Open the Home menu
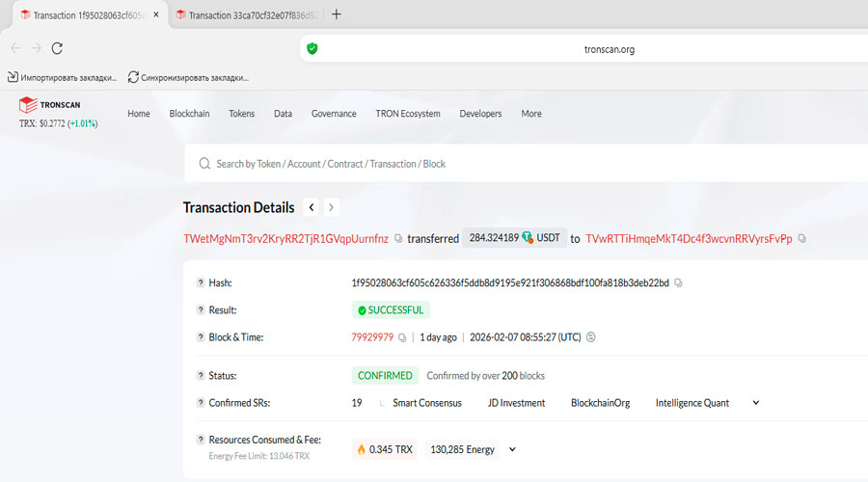Viewport: 868px width, 482px height. (x=138, y=114)
